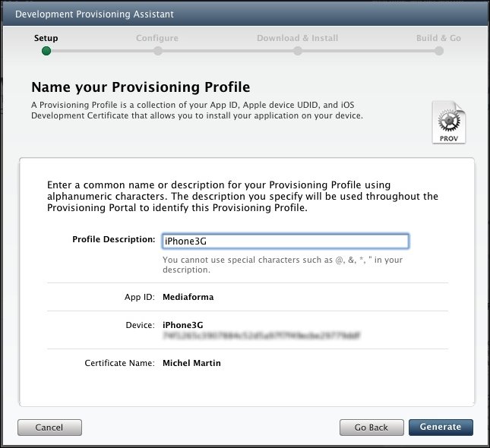Select the Download & Install step label
Image resolution: width=490 pixels, height=448 pixels.
298,38
